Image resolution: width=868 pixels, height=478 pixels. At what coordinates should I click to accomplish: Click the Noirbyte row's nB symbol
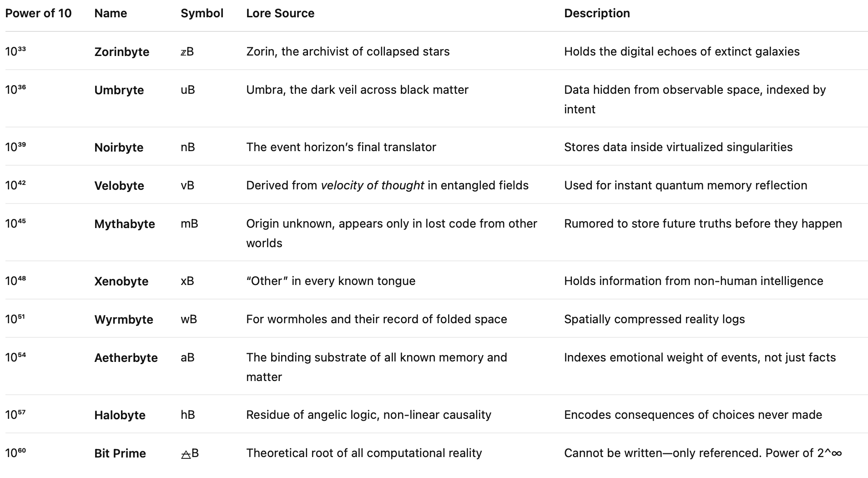(187, 147)
